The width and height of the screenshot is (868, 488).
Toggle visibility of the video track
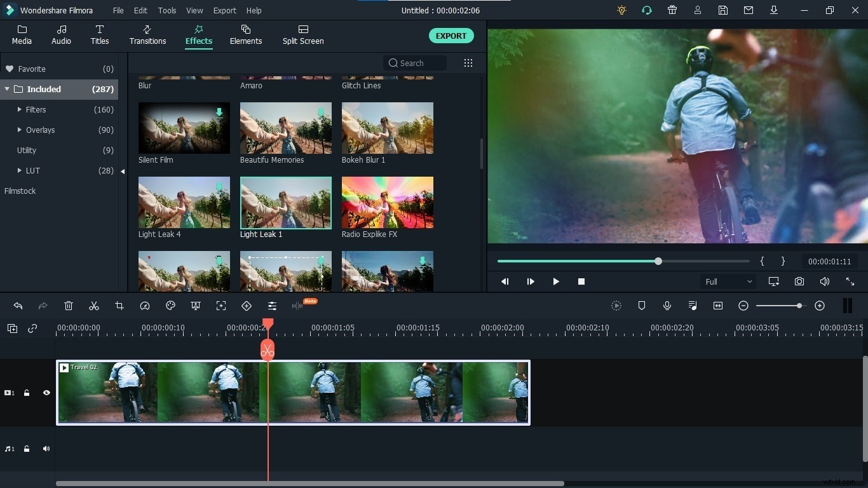click(x=46, y=393)
